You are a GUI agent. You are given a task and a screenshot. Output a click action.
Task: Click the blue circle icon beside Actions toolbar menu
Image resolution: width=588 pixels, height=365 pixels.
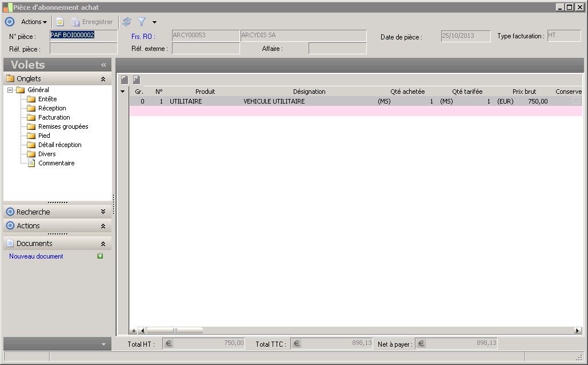coord(9,22)
